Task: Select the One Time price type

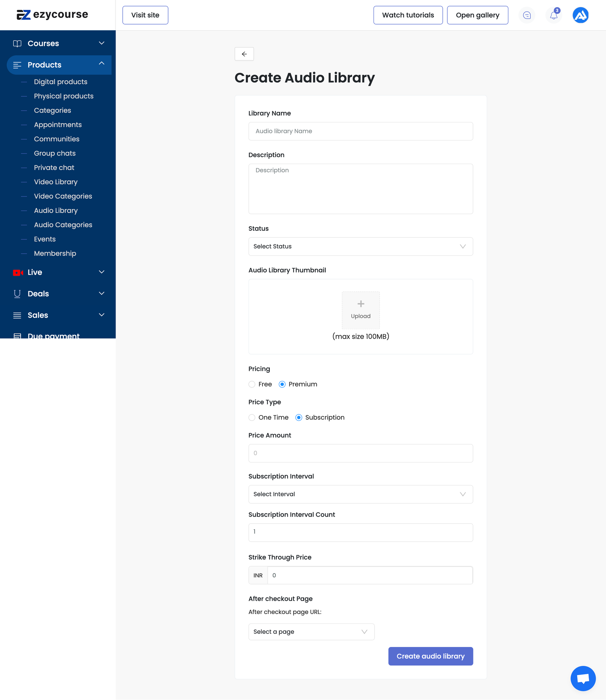Action: tap(252, 417)
